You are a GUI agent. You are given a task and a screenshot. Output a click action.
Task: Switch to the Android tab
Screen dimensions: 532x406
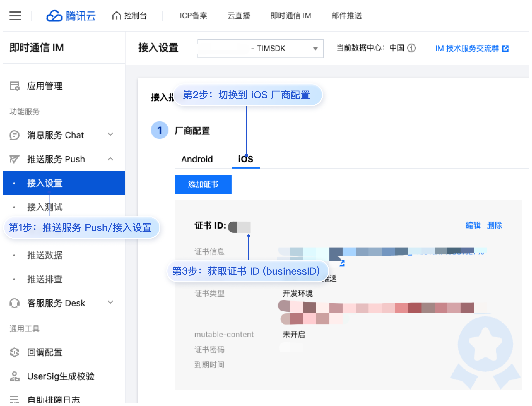197,159
